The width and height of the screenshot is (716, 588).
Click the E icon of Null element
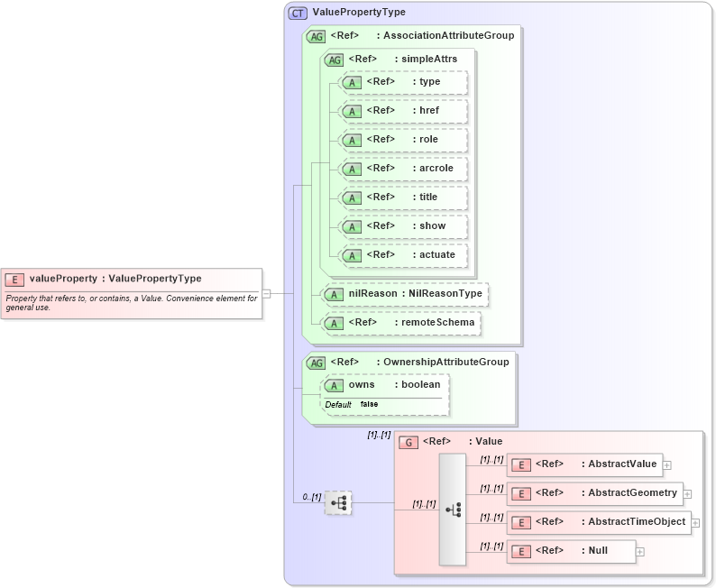521,552
